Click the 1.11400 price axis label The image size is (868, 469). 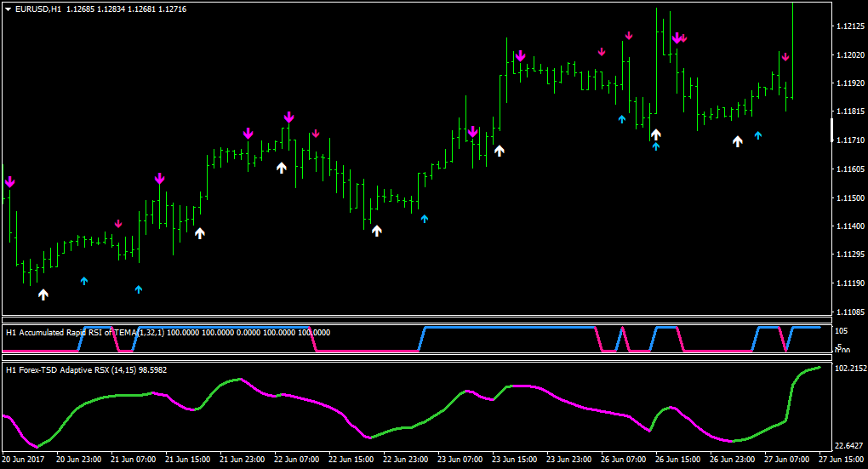click(850, 226)
